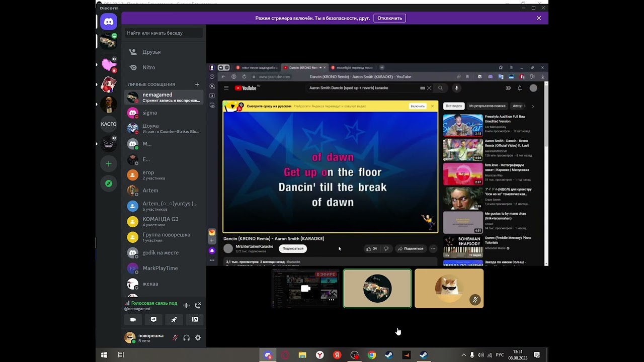Close the yellow Yandex translate banner

coord(432,106)
